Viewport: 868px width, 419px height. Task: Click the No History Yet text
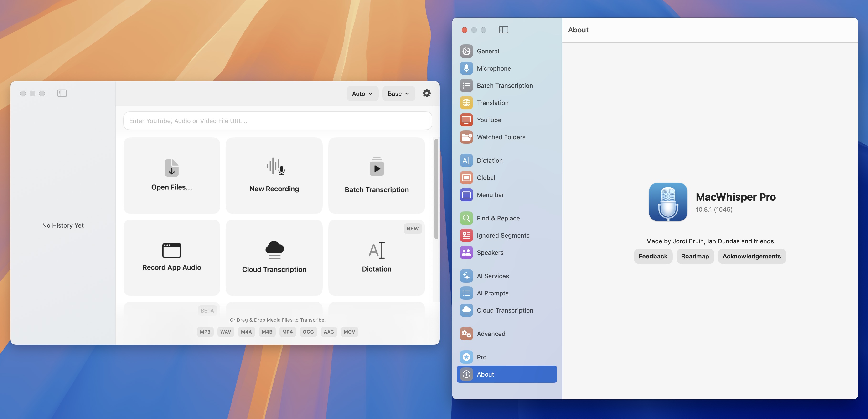point(63,225)
